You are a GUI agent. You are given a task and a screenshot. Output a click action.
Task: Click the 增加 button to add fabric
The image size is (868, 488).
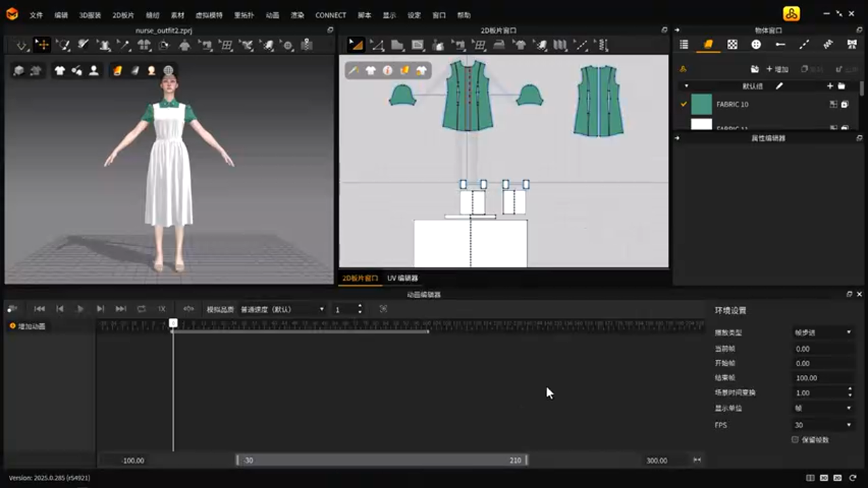click(x=777, y=69)
